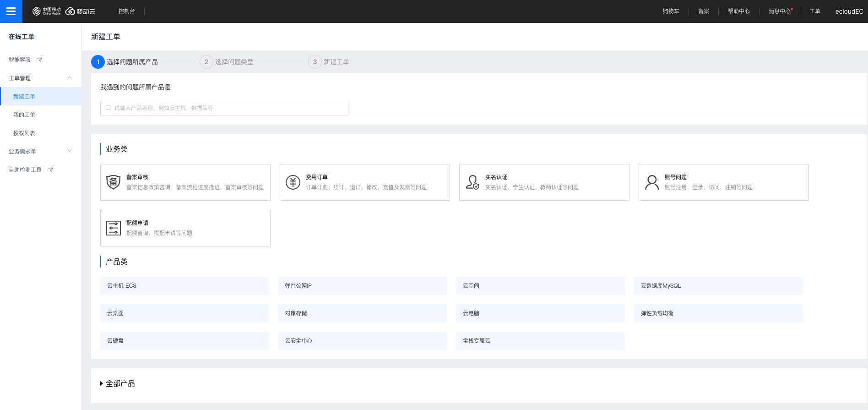The width and height of the screenshot is (868, 410).
Task: Click the 备案审核 shield icon
Action: 114,182
